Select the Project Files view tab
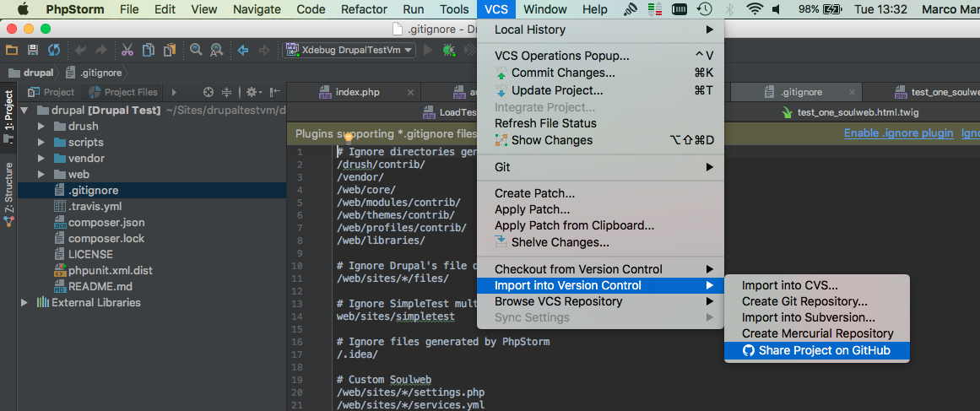This screenshot has width=980, height=411. [x=123, y=92]
